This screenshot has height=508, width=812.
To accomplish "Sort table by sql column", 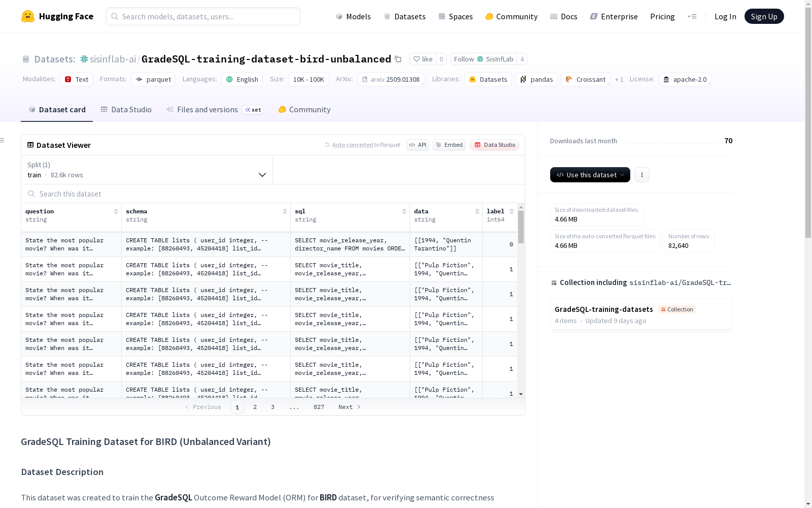I will point(404,211).
